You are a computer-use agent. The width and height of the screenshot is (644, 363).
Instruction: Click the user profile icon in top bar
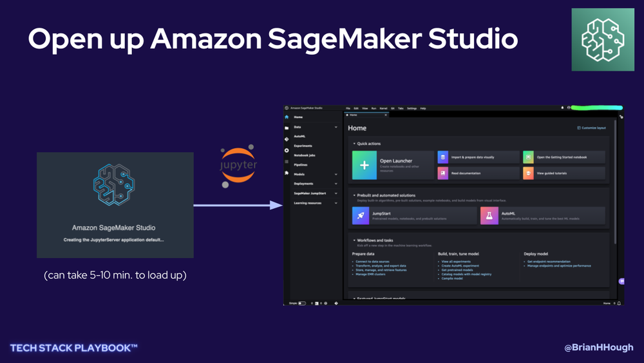click(569, 108)
